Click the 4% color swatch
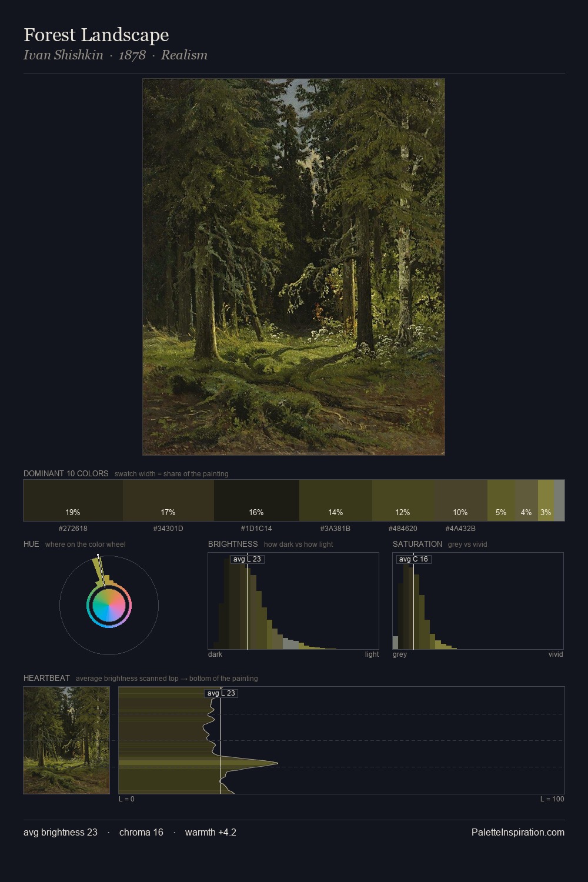This screenshot has height=882, width=588. (526, 500)
